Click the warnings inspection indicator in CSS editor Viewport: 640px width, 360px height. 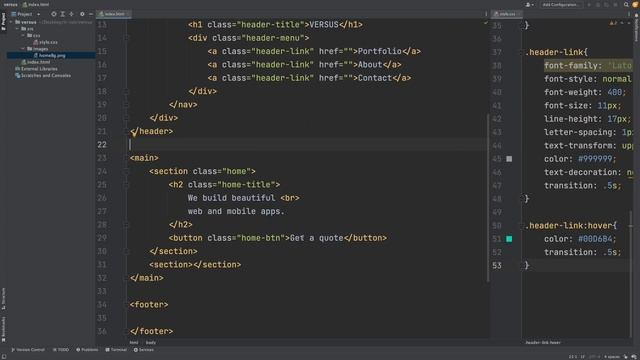[x=613, y=23]
